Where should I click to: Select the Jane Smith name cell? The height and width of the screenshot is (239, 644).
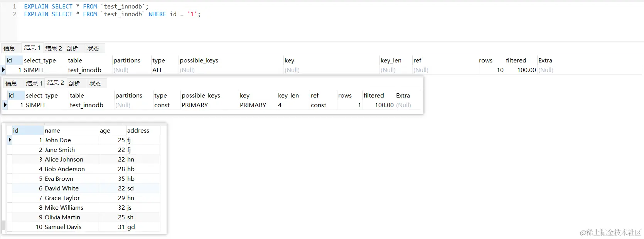(71, 150)
